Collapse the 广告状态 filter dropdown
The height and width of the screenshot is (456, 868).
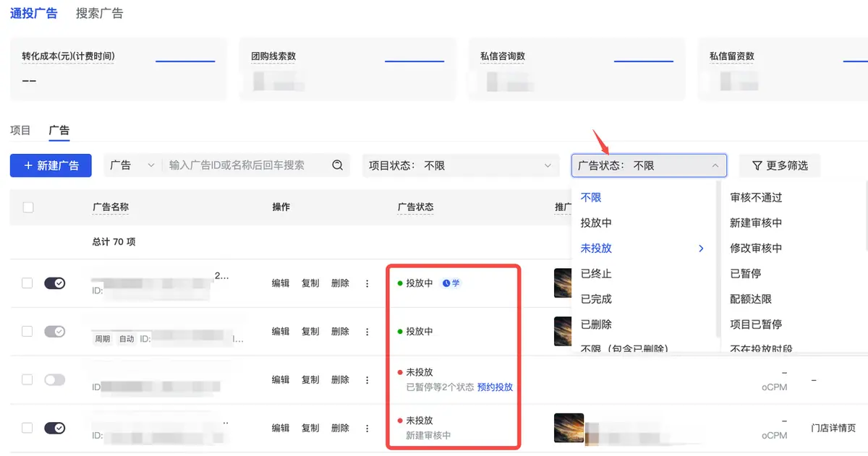point(649,165)
